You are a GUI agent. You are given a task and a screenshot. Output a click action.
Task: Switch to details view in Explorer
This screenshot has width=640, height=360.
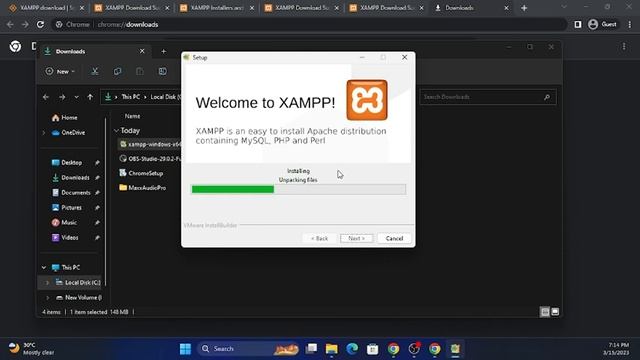click(x=545, y=312)
